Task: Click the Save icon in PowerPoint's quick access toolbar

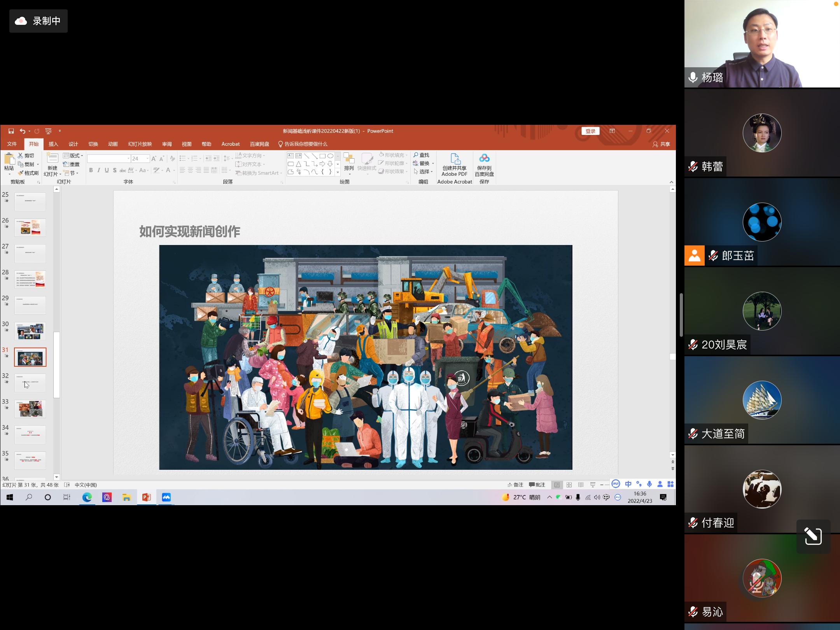Action: point(11,131)
